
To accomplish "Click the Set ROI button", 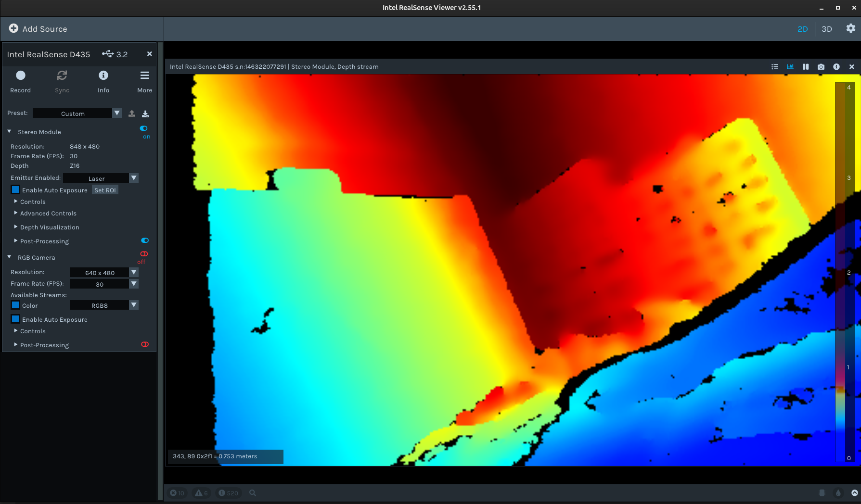I will click(105, 190).
